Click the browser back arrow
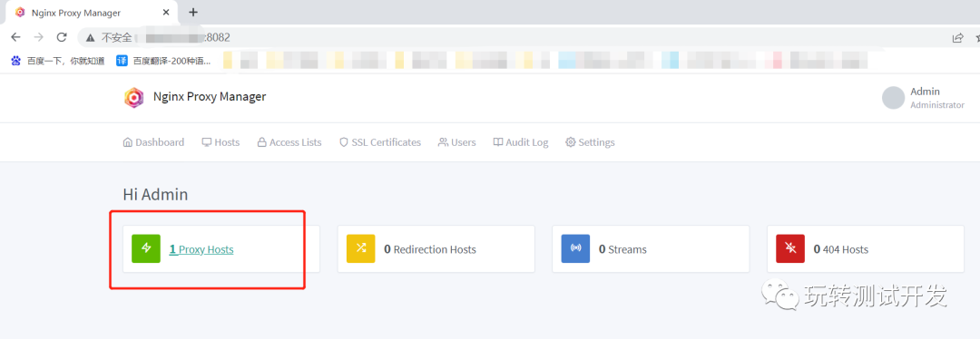Screen dimensions: 980x339 (x=16, y=37)
